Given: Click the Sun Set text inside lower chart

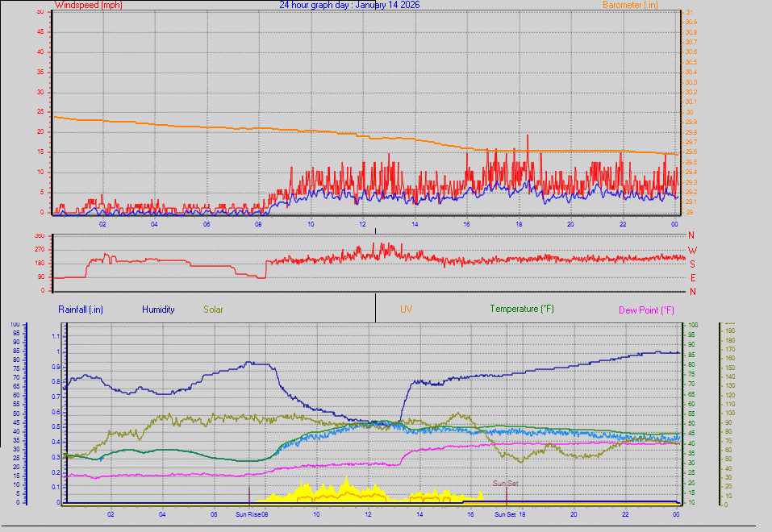Looking at the screenshot, I should point(507,484).
